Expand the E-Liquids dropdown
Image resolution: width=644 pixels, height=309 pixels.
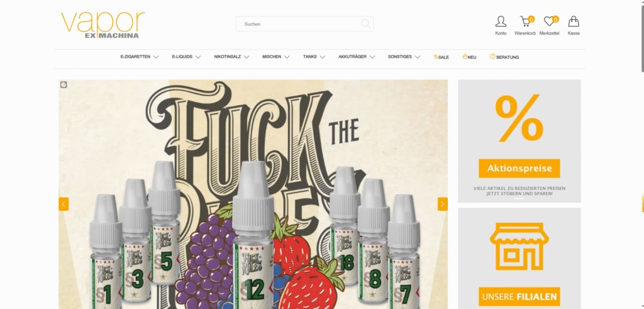point(186,57)
